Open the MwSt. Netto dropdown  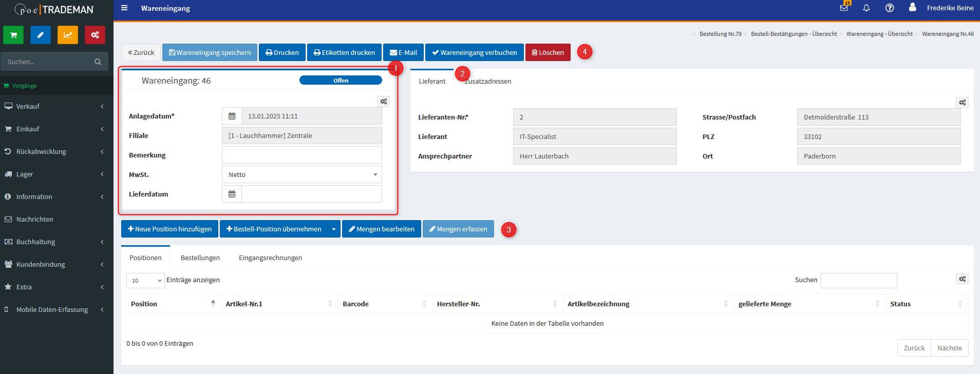pos(301,175)
